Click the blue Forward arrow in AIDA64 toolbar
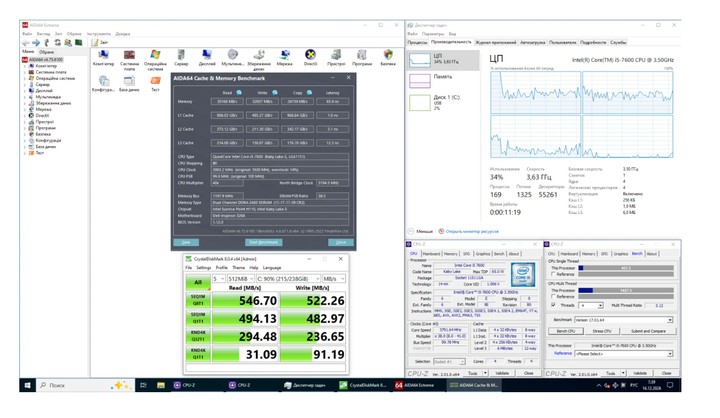 point(36,43)
